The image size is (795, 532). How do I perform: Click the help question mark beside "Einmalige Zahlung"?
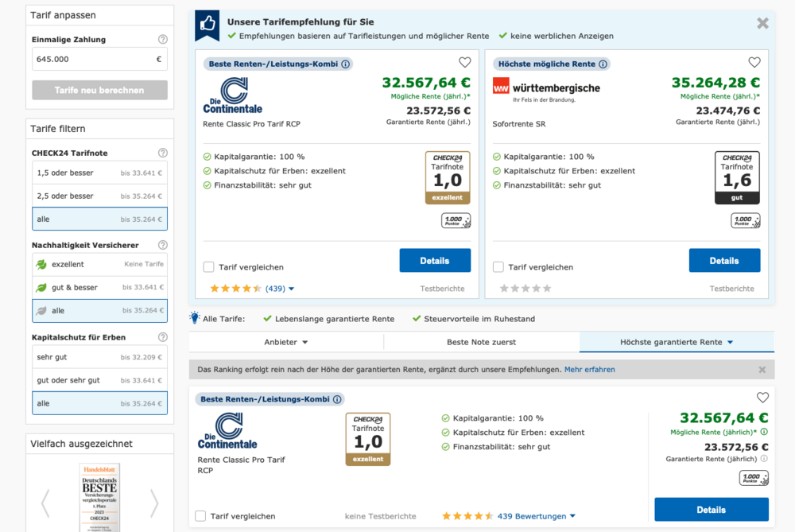163,38
